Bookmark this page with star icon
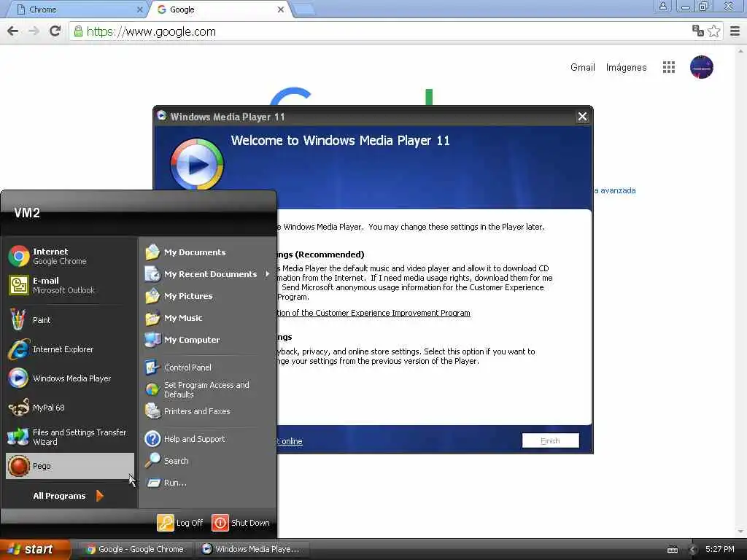 point(713,31)
